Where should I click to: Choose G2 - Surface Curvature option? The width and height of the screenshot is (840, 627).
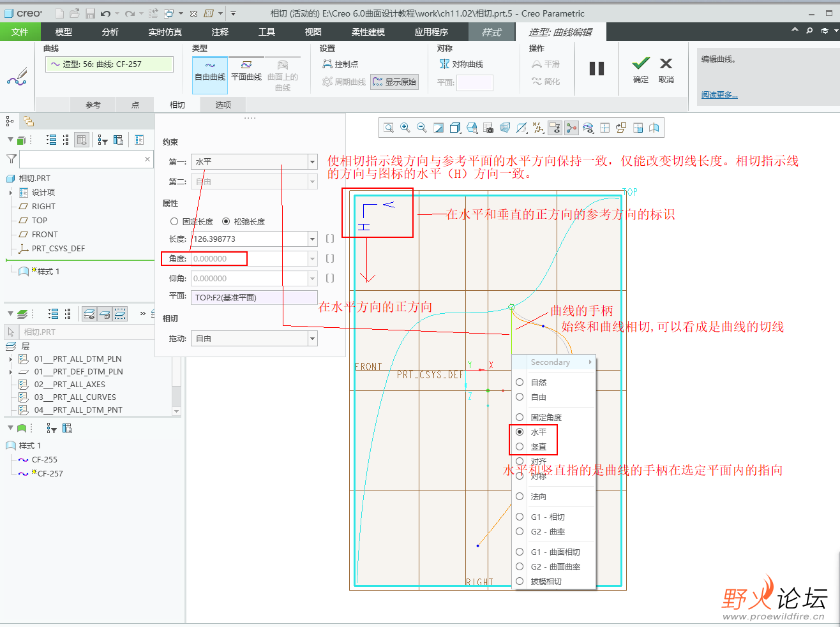[x=554, y=566]
